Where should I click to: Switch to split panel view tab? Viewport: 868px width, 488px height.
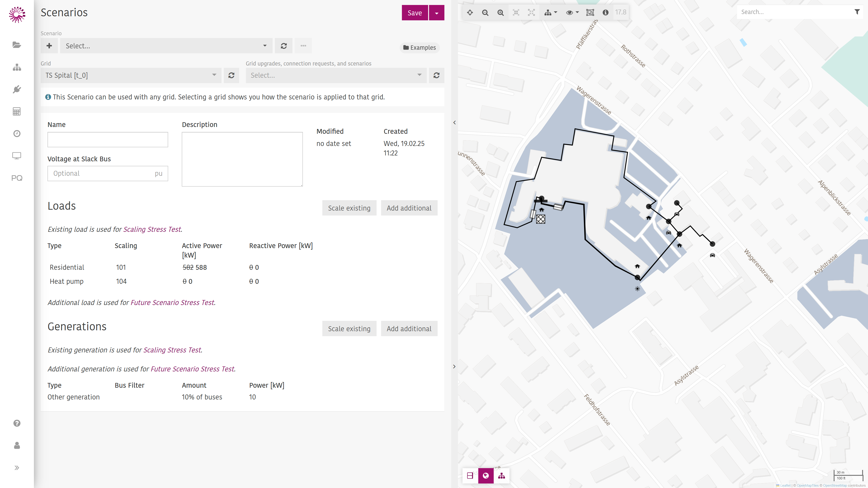[x=470, y=476]
